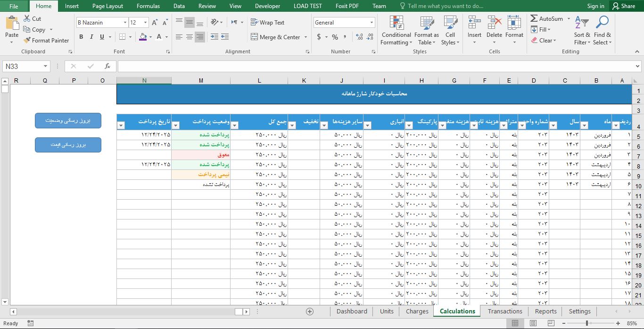Viewport: 644px width, 329px height.
Task: Expand the General number format dropdown
Action: pyautogui.click(x=372, y=23)
